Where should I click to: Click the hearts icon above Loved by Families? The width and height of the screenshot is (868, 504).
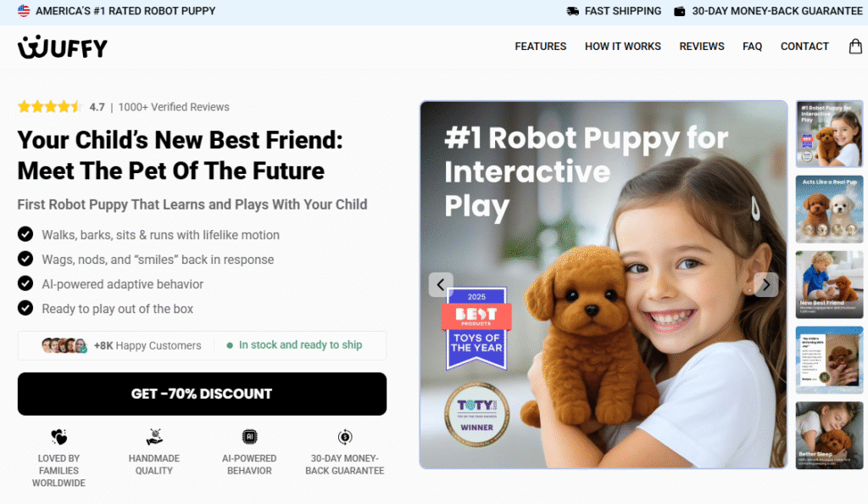(x=58, y=437)
